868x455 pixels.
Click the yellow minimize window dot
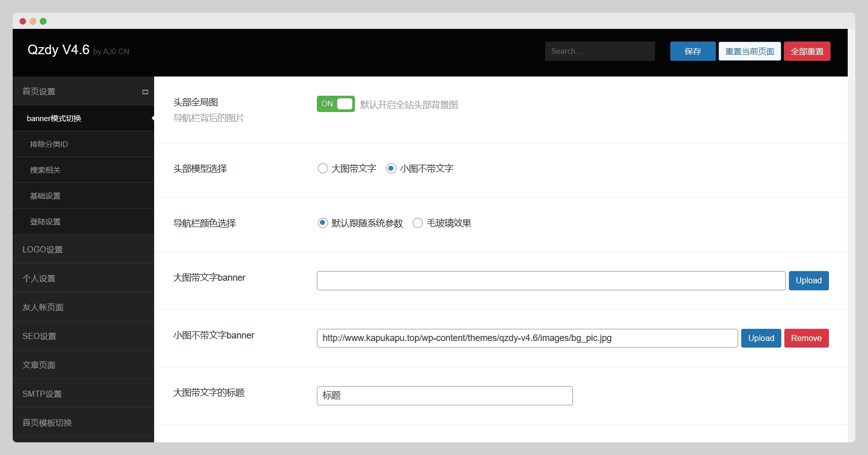tap(33, 21)
